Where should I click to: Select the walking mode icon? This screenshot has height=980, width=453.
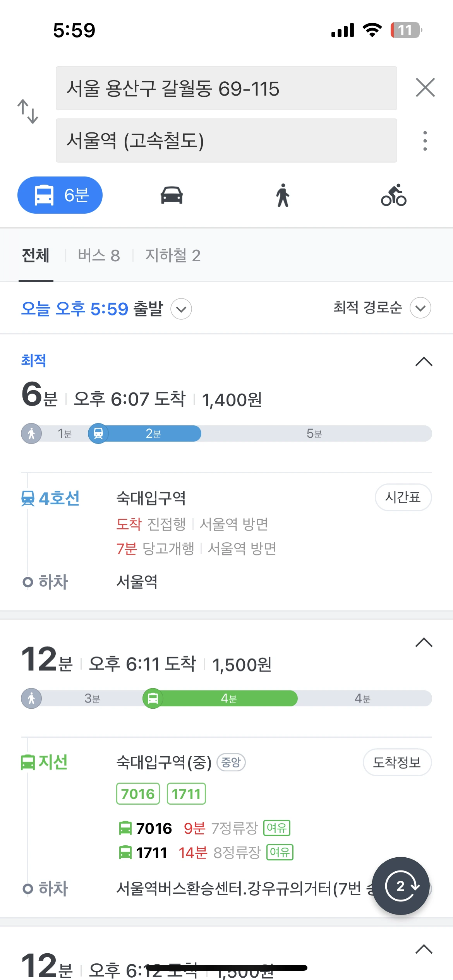[283, 195]
